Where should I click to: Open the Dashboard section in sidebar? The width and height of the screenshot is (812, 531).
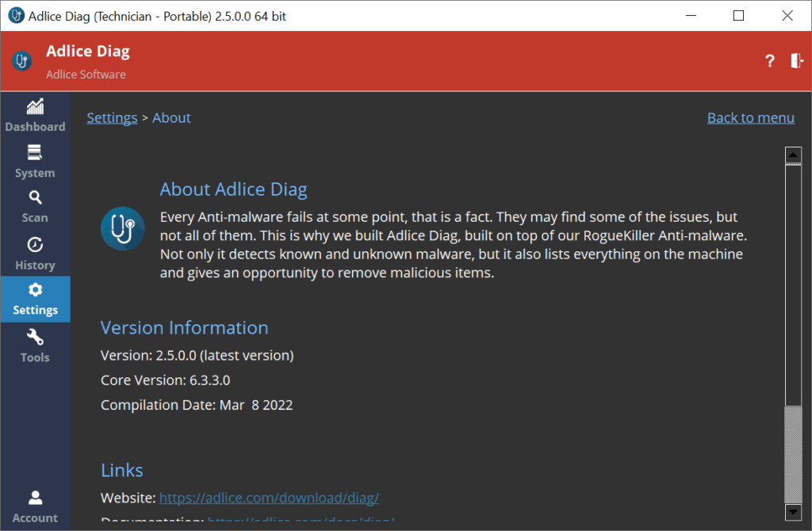35,116
